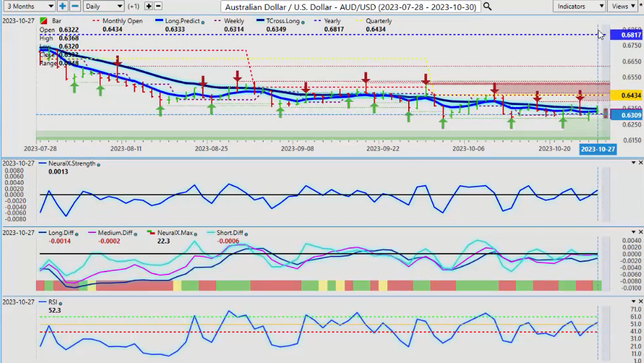Open the Medium.Diff settings dot
Screen dimensions: 644x363
click(x=135, y=233)
